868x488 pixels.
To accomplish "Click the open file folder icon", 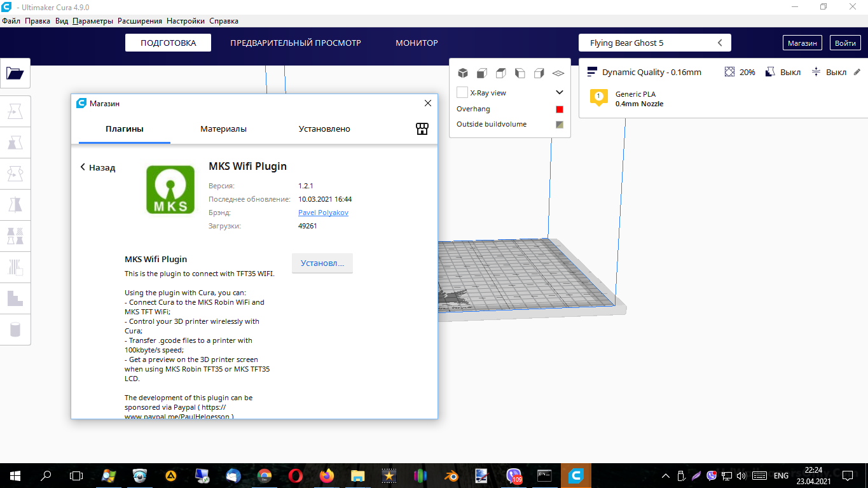I will point(15,73).
